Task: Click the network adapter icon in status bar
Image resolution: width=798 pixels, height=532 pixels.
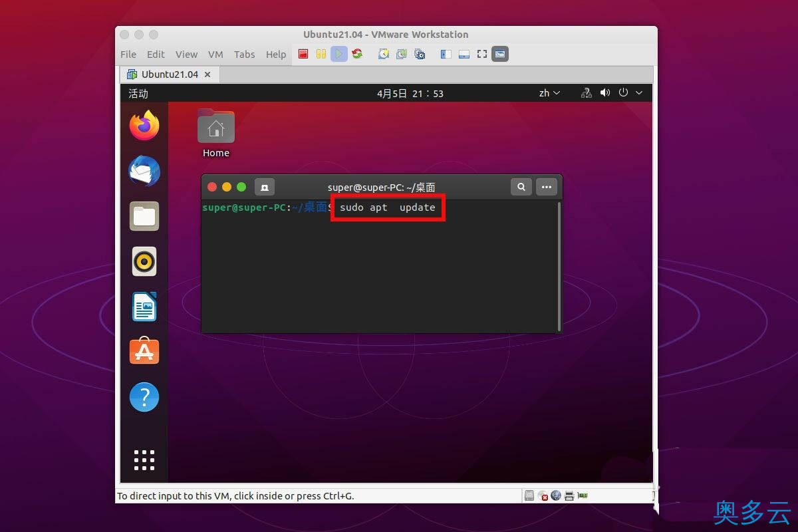Action: tap(556, 495)
